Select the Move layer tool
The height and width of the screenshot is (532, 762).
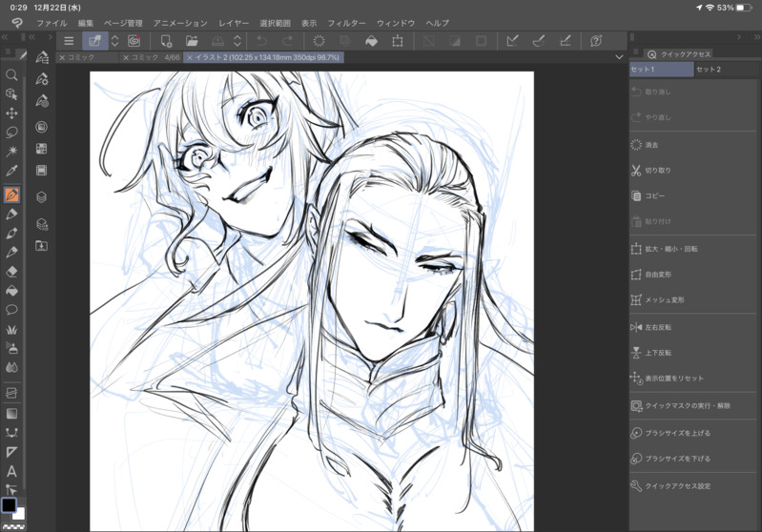11,113
